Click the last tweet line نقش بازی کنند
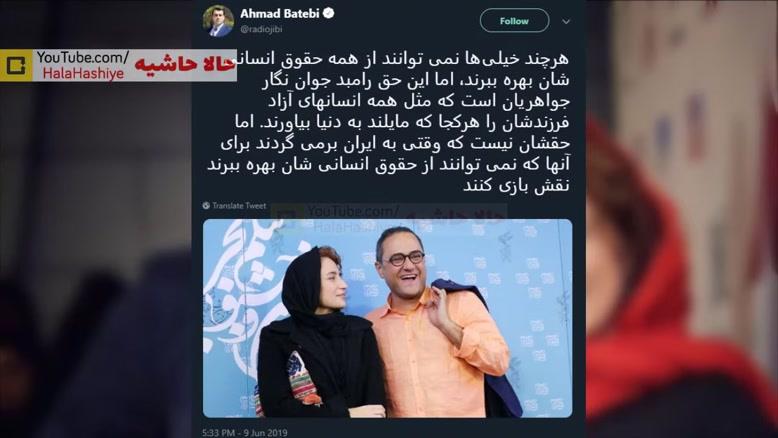This screenshot has width=778, height=438. point(516,186)
